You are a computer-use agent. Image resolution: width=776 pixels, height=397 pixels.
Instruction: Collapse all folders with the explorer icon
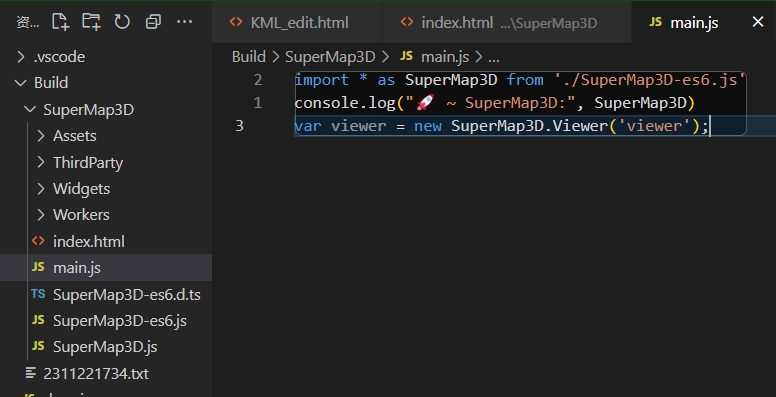153,22
